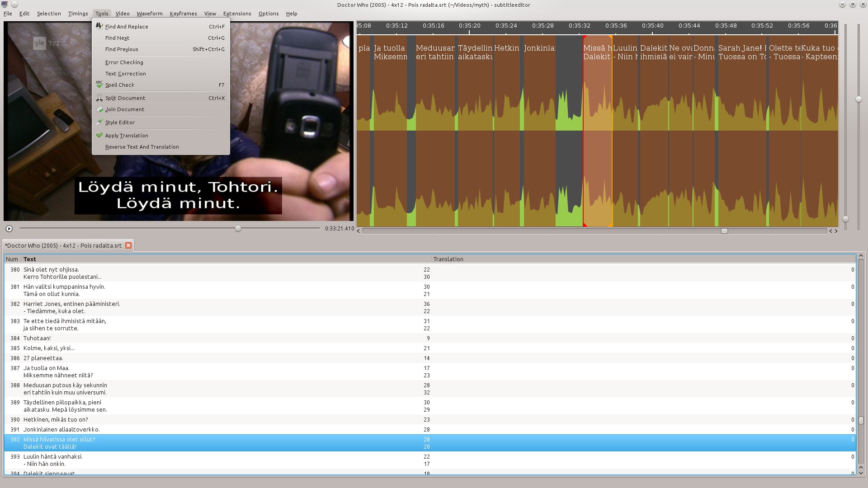
Task: Click the video seek slider handle
Action: [x=238, y=229]
